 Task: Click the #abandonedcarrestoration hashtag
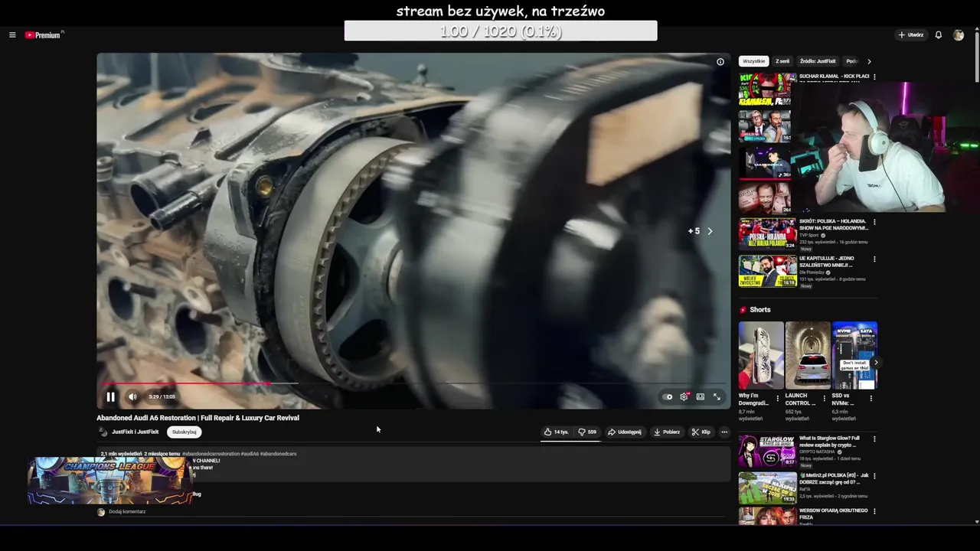pyautogui.click(x=211, y=454)
